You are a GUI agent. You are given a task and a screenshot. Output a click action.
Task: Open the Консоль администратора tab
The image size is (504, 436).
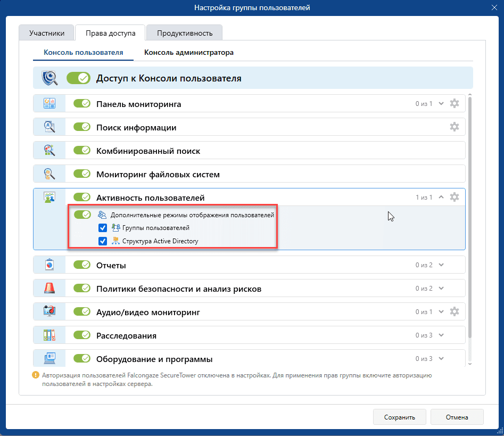point(189,52)
